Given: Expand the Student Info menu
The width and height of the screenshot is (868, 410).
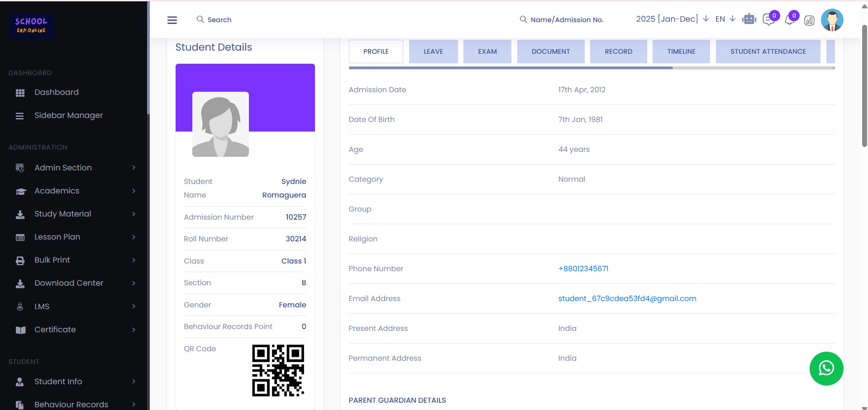Looking at the screenshot, I should click(58, 382).
